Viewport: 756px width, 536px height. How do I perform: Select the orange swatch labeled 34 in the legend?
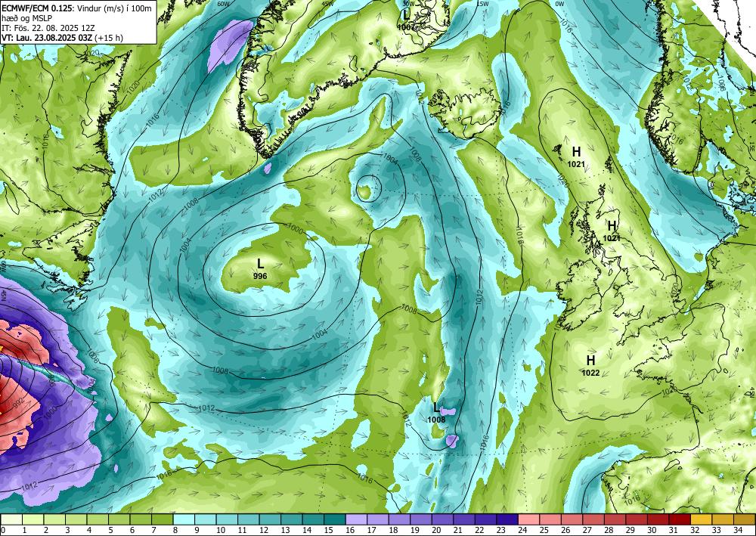[x=745, y=519]
